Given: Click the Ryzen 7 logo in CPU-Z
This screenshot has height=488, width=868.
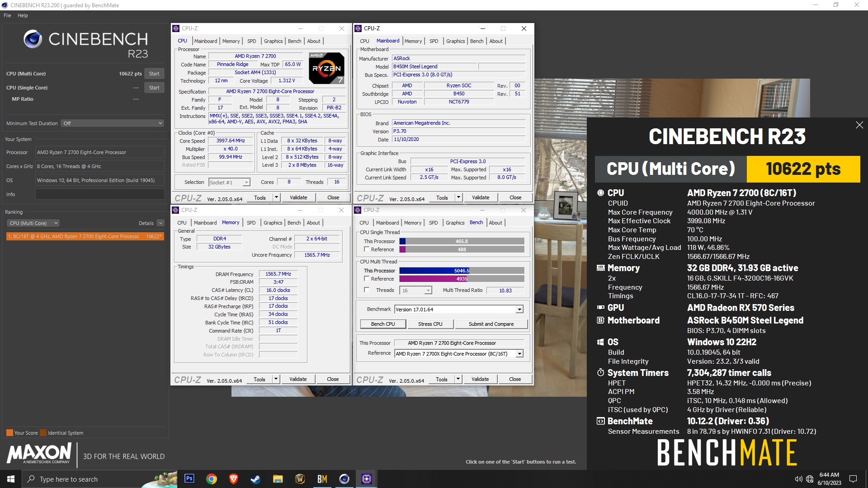Looking at the screenshot, I should [x=326, y=68].
